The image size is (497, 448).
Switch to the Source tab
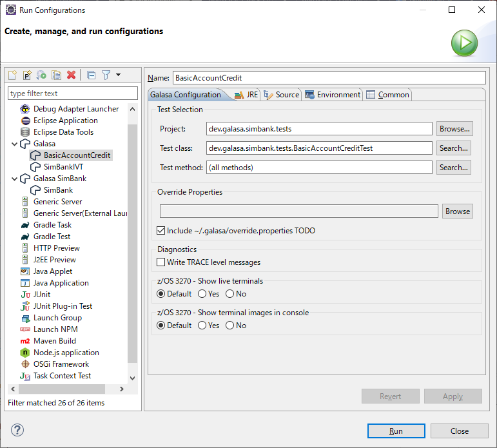(281, 95)
